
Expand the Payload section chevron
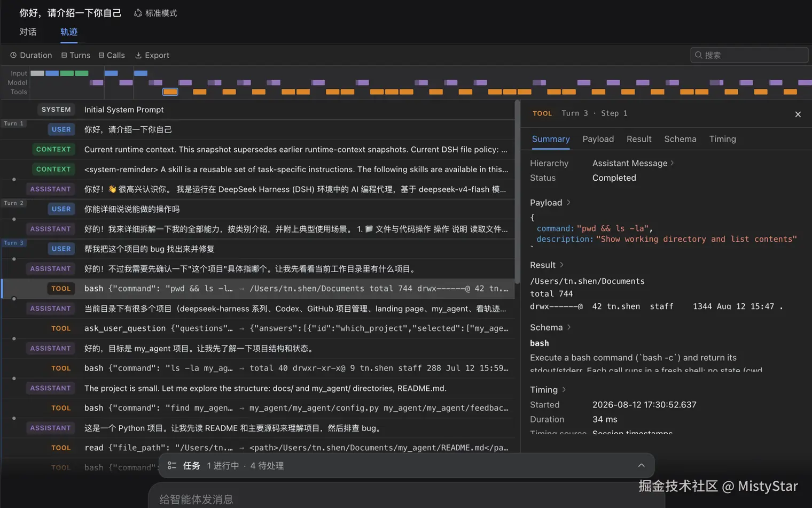(x=568, y=203)
